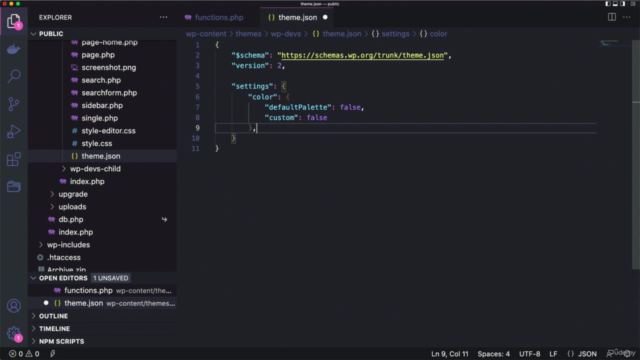The width and height of the screenshot is (640, 360).
Task: Click the editor vertical scrollbar
Action: click(636, 155)
